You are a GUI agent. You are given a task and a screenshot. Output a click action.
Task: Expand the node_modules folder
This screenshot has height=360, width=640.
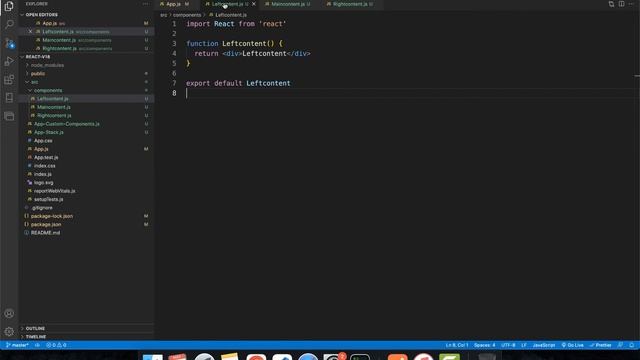point(47,65)
